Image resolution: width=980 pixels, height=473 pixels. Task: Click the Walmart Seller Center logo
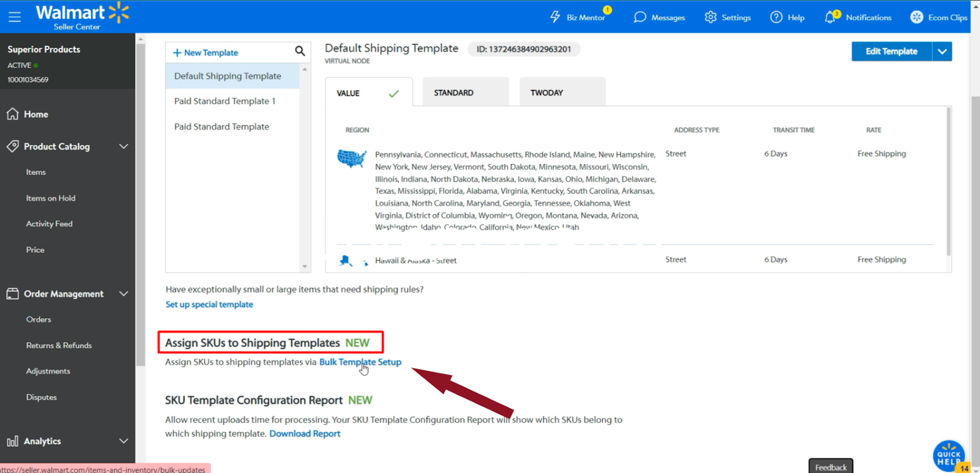coord(83,17)
